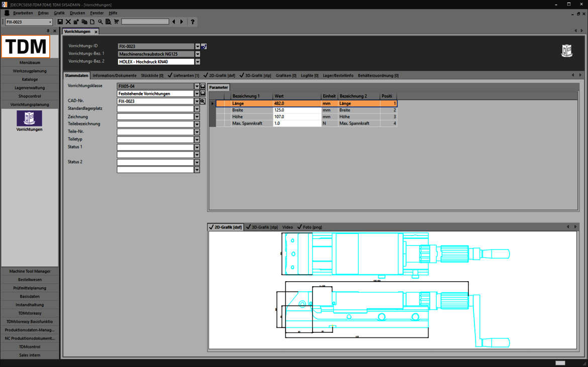Open the Drucken menu
The image size is (588, 367).
click(77, 13)
